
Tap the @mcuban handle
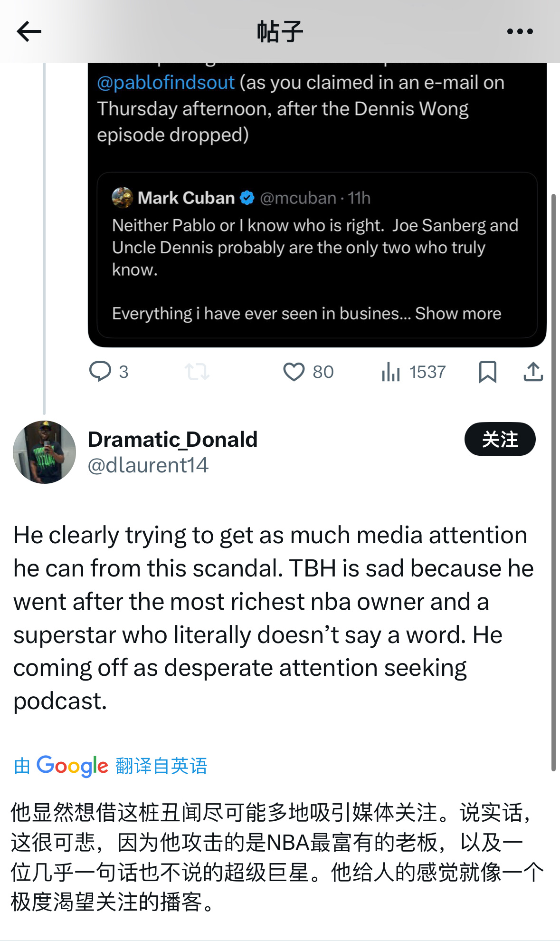pyautogui.click(x=298, y=198)
